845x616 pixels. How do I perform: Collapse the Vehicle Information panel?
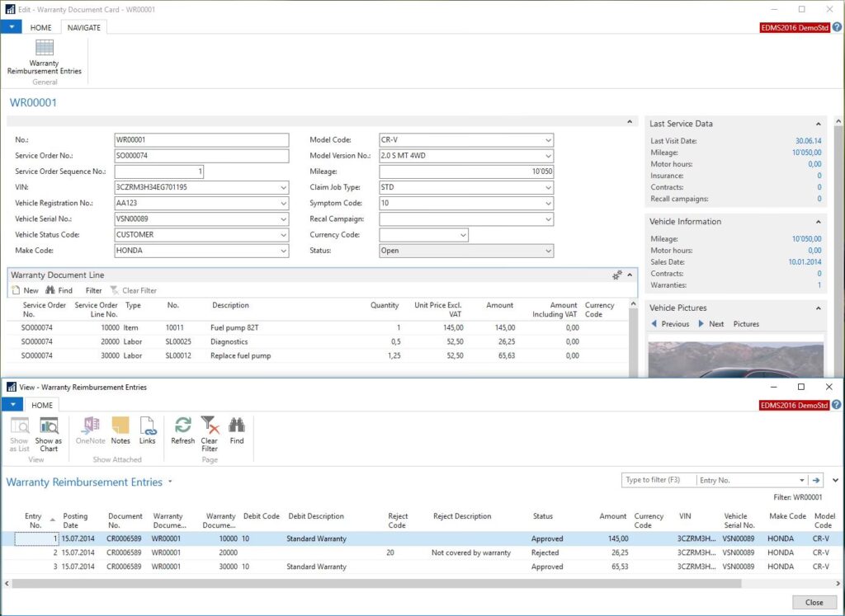pos(819,222)
